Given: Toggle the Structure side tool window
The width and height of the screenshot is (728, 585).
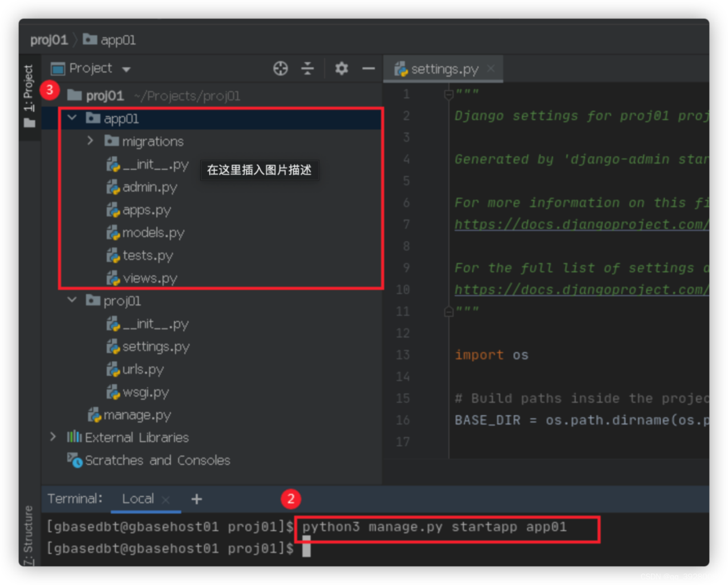Looking at the screenshot, I should (28, 535).
